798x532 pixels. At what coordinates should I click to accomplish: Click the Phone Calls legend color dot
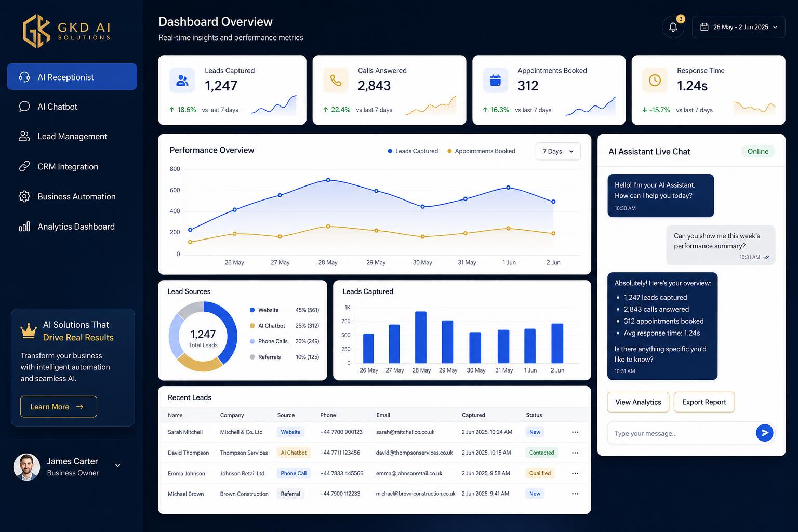(252, 341)
